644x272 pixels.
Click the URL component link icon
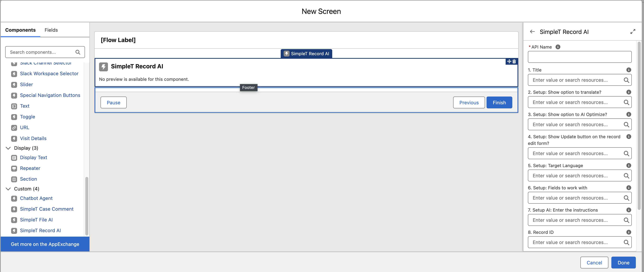14,128
